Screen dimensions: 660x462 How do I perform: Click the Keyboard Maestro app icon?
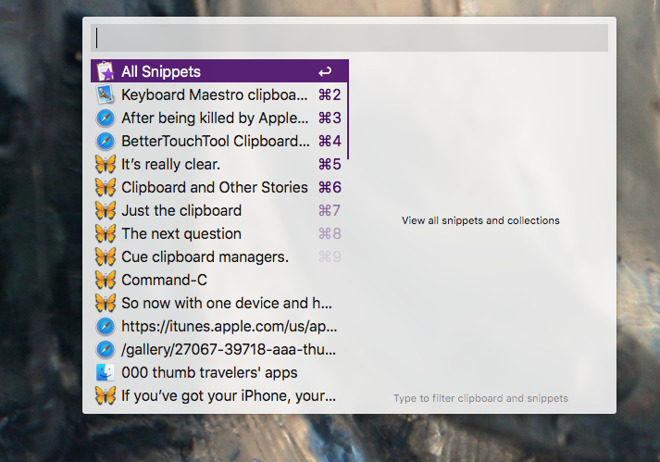[105, 95]
